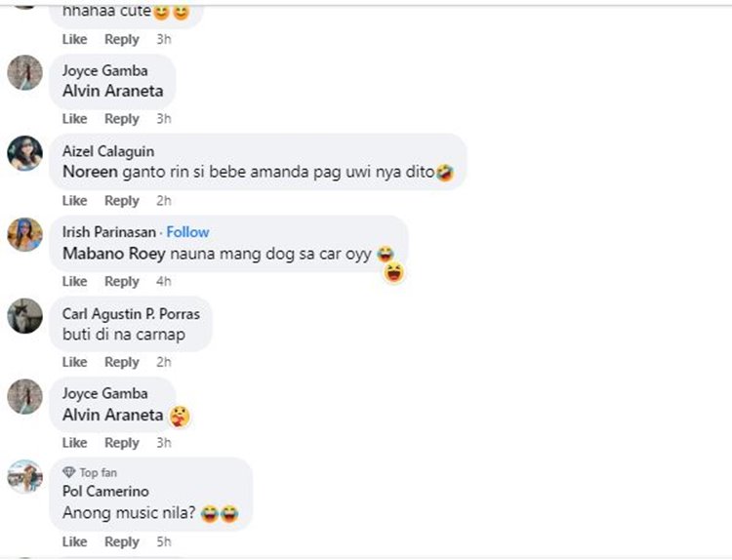Reply to Carl Agustin P. Porras's comment

pos(122,362)
